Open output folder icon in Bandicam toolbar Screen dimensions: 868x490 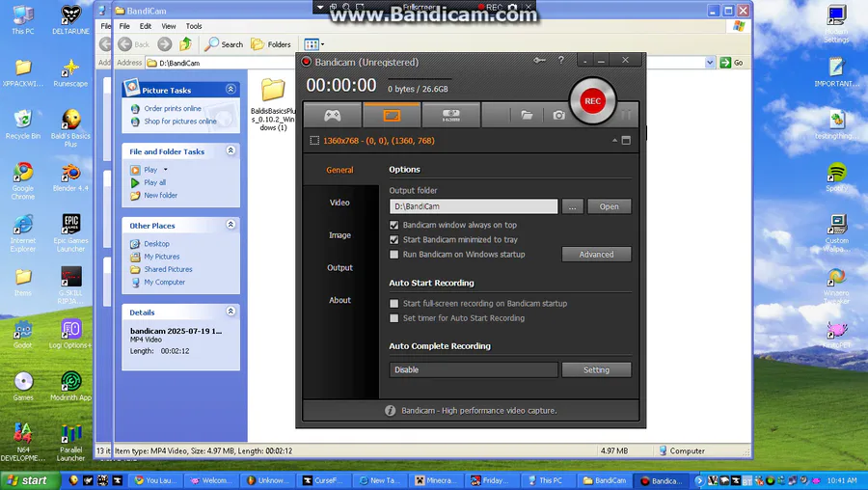(527, 115)
